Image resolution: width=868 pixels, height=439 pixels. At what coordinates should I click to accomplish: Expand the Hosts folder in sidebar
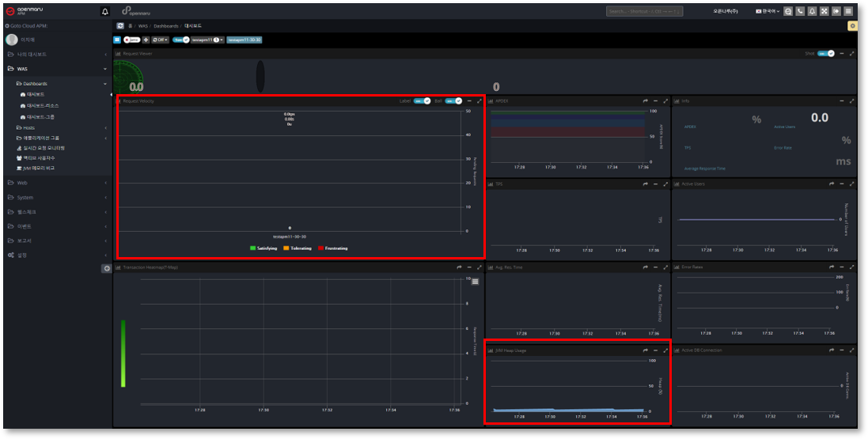click(28, 127)
